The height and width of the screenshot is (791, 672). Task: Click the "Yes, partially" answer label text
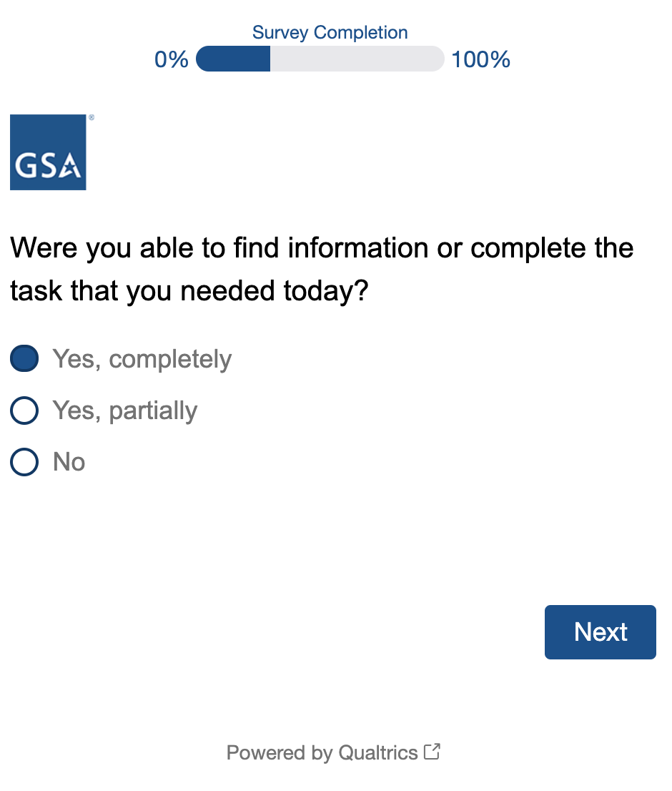click(125, 411)
